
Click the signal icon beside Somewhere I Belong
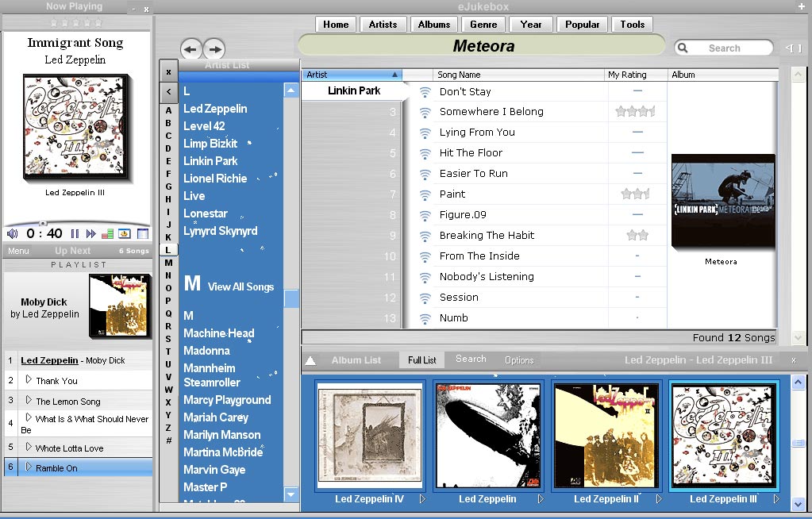click(425, 113)
